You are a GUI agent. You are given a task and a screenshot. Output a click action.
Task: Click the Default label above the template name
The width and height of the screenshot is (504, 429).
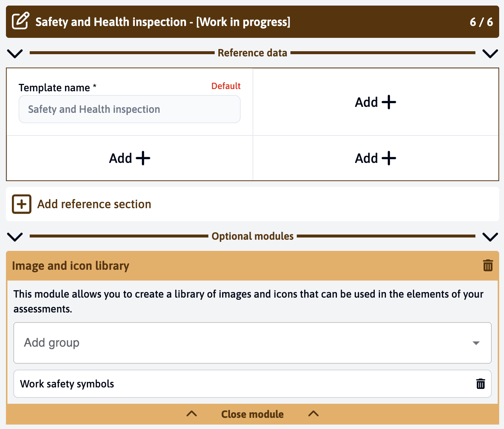tap(226, 86)
